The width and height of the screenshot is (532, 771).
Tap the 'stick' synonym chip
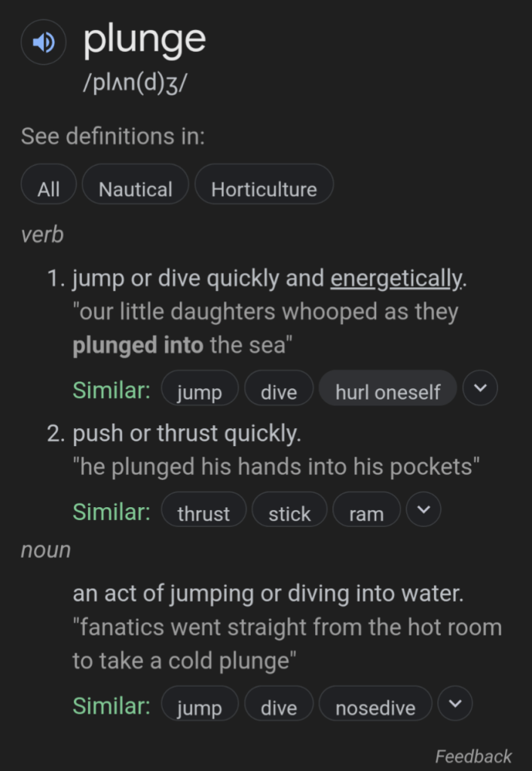tap(289, 513)
